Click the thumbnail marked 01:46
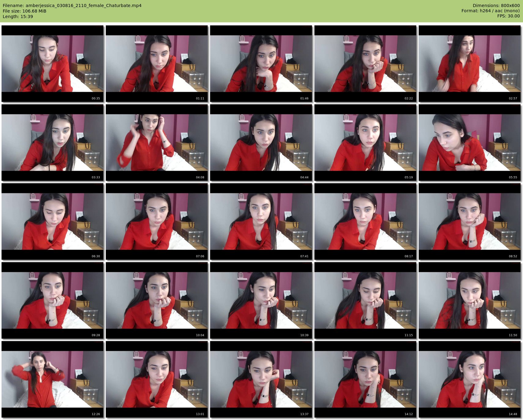Viewport: 523px width, 420px height. click(261, 64)
